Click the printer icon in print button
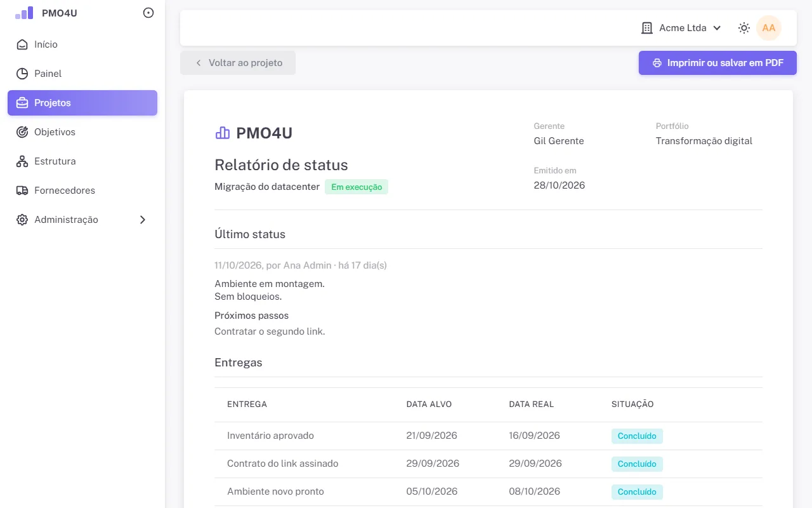The width and height of the screenshot is (812, 508). [657, 63]
